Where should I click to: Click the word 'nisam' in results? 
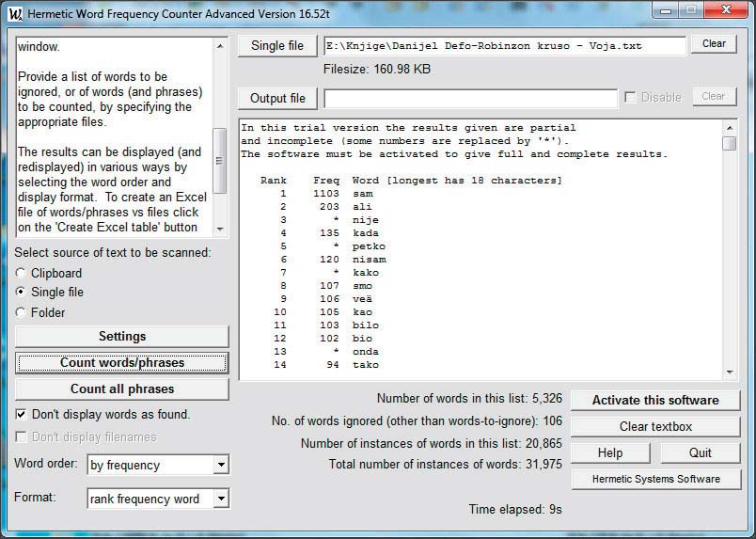[369, 259]
